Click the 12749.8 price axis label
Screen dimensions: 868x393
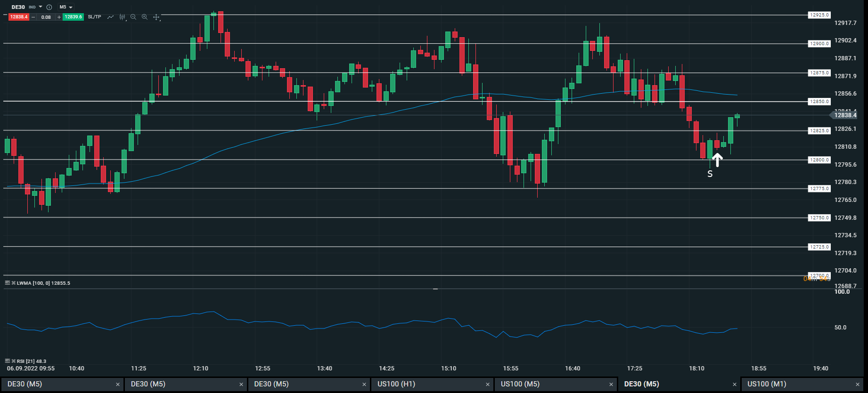(845, 217)
